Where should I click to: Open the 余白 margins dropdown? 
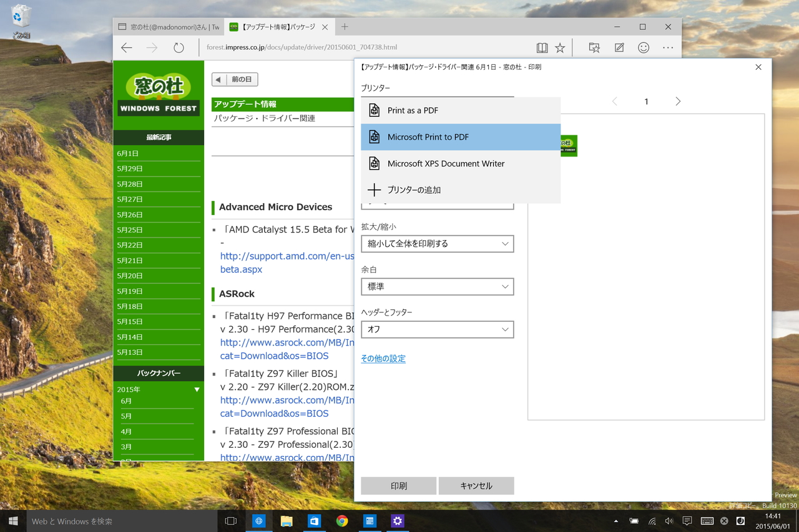pos(437,286)
